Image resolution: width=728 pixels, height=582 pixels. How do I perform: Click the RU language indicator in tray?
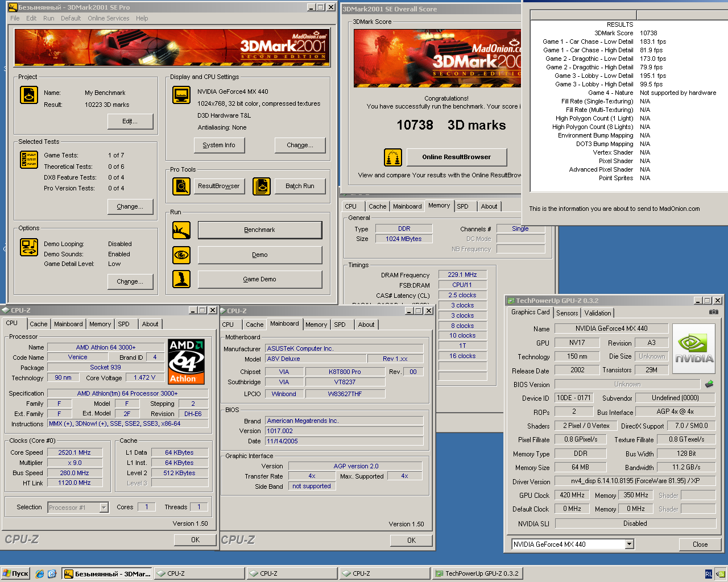pyautogui.click(x=708, y=574)
